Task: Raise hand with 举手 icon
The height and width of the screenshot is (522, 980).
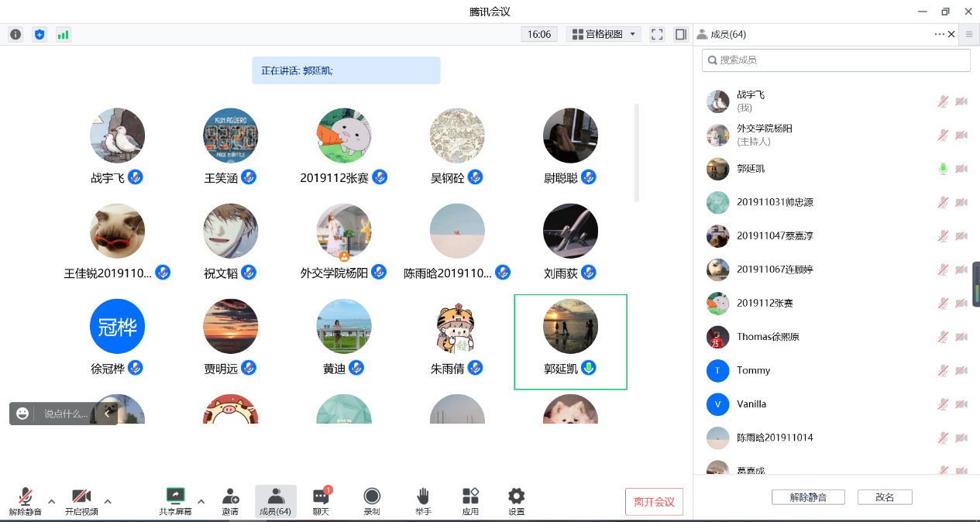Action: [423, 501]
